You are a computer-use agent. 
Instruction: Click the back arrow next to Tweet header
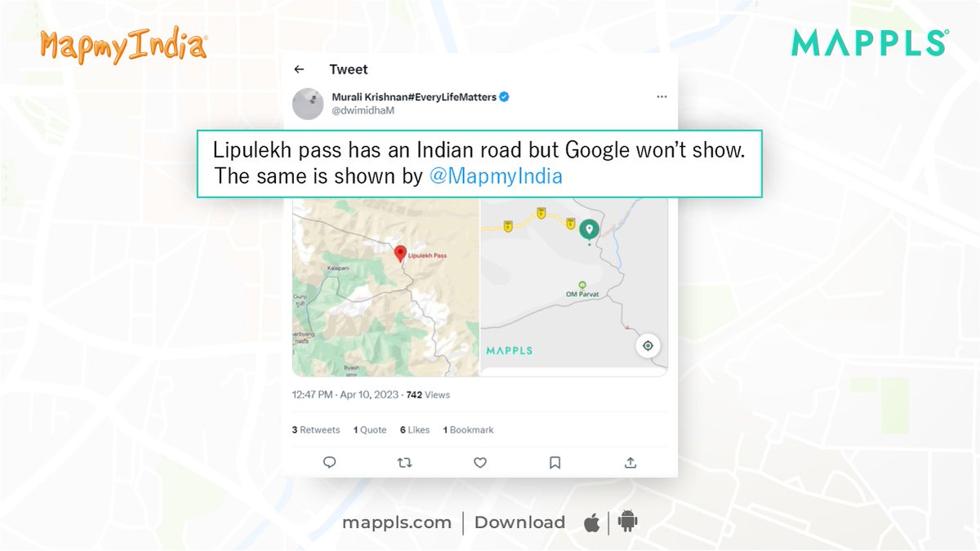pyautogui.click(x=299, y=69)
